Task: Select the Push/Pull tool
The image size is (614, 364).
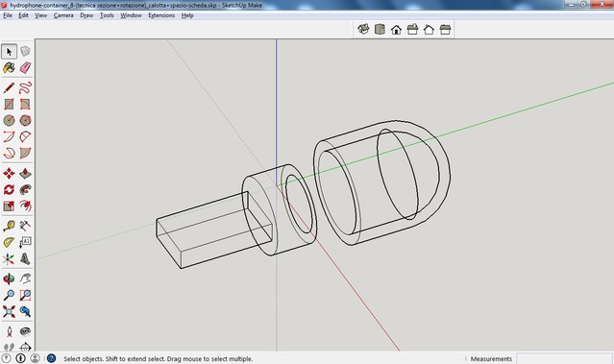Action: (25, 173)
